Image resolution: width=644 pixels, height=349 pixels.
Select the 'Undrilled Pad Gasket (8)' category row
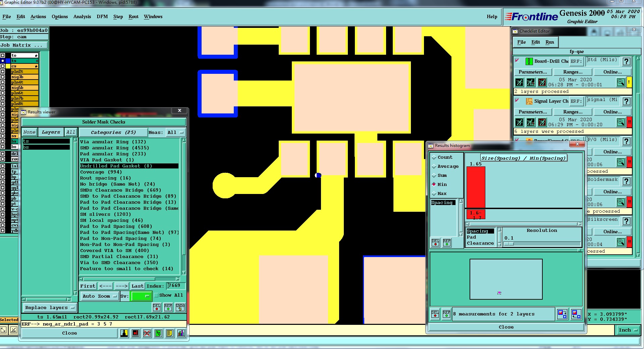pyautogui.click(x=129, y=166)
